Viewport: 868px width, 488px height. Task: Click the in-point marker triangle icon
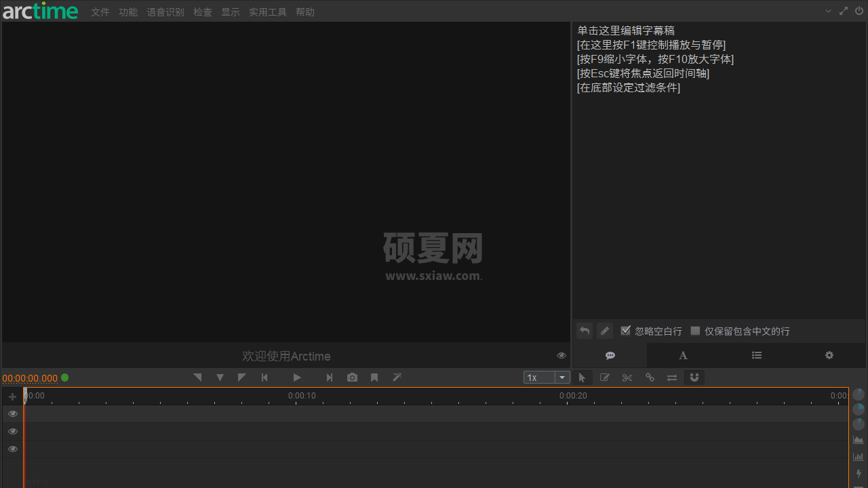click(x=197, y=378)
